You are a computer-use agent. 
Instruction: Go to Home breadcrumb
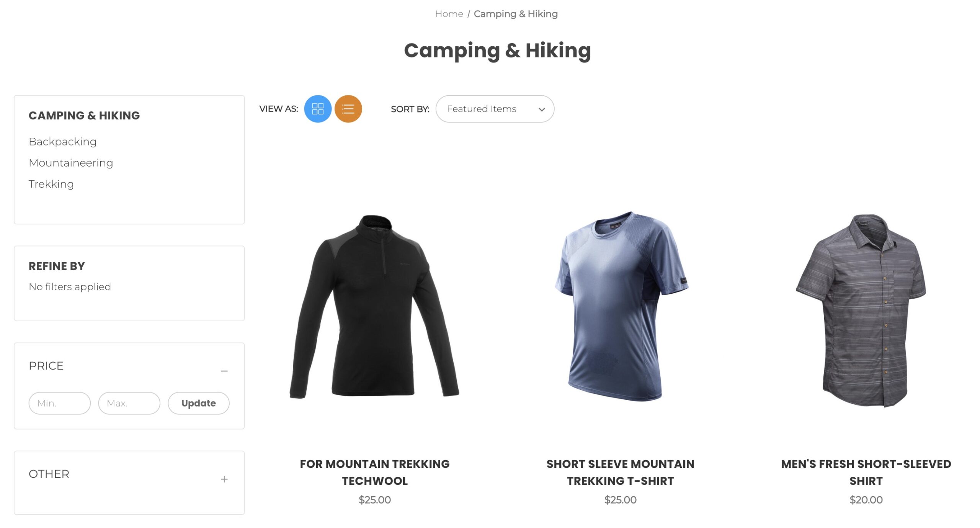click(x=449, y=14)
